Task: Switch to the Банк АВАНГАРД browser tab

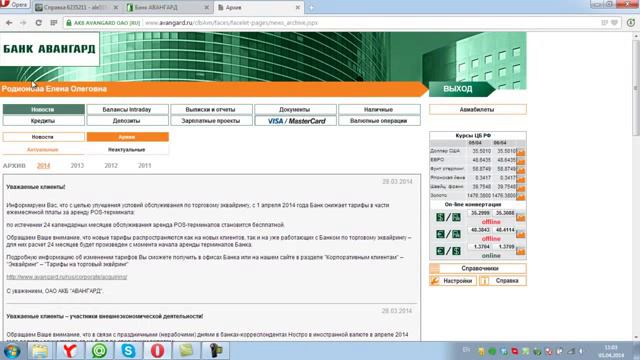Action: (168, 7)
